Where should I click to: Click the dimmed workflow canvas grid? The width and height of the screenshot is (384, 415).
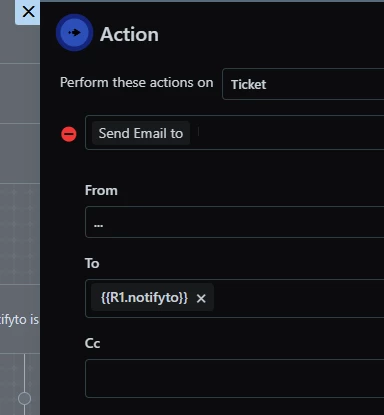coord(20,233)
